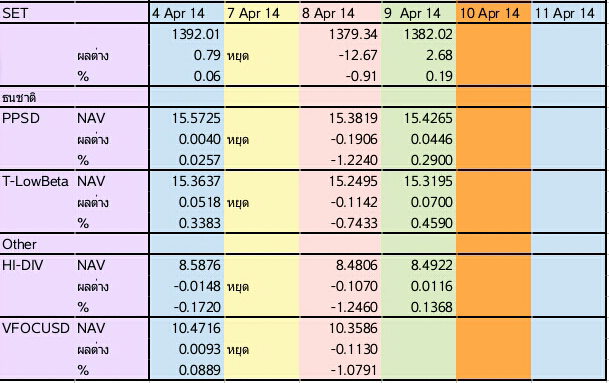Screen dimensions: 609x383
Task: Select the percent value -1.0791
Action: coord(353,370)
